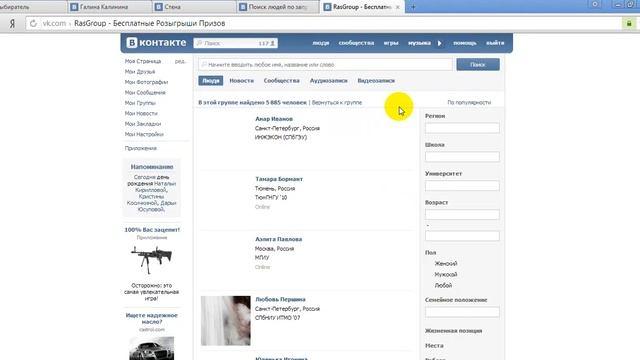Open Мои Сообщения in sidebar
Screen dimensions: 640x360
tap(145, 93)
